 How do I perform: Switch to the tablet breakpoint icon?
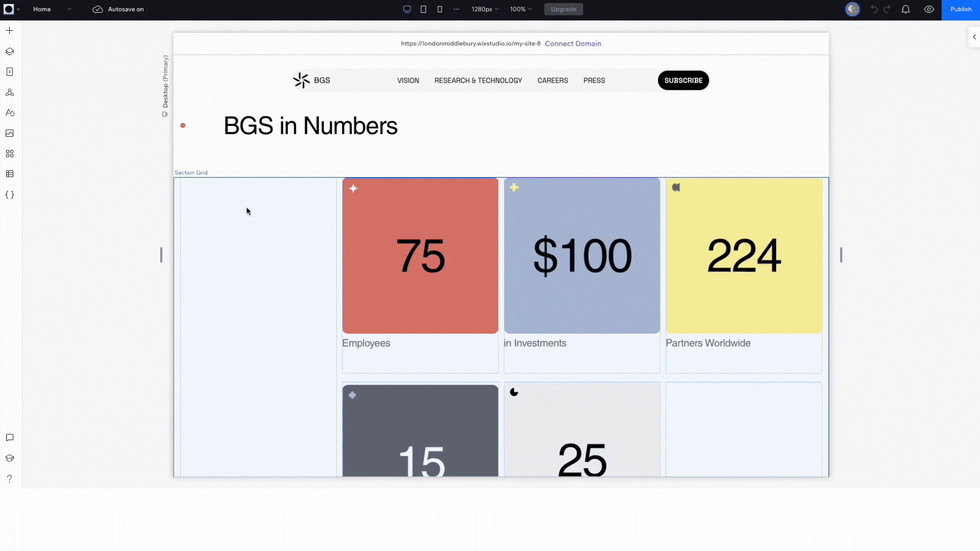423,9
